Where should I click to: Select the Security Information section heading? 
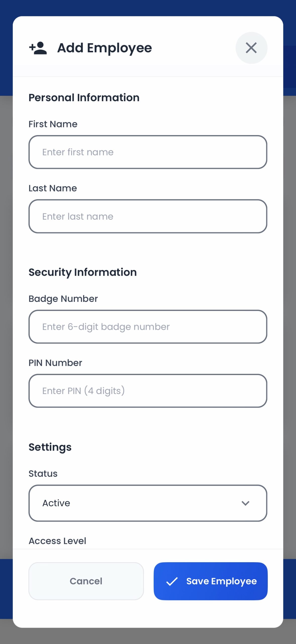point(83,272)
